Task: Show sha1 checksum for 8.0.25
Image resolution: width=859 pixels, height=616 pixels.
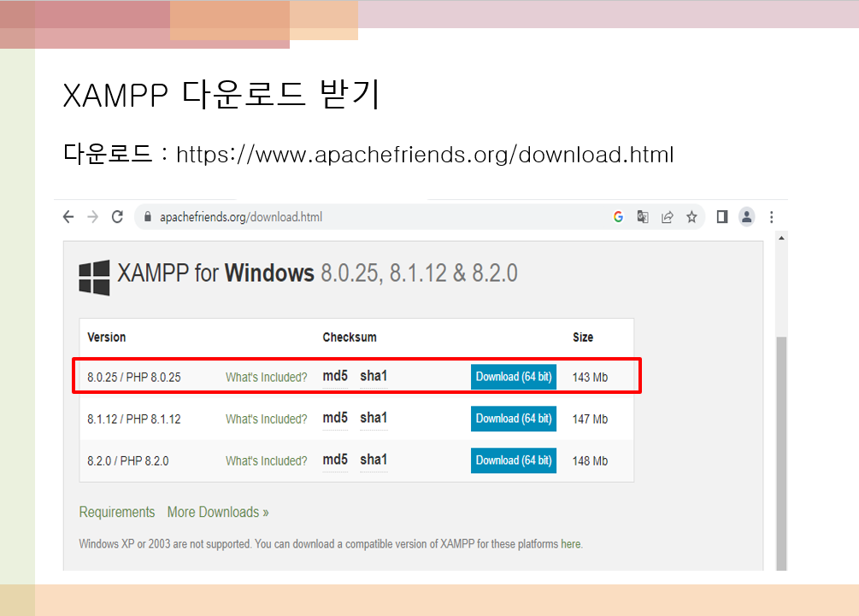Action: pos(374,376)
